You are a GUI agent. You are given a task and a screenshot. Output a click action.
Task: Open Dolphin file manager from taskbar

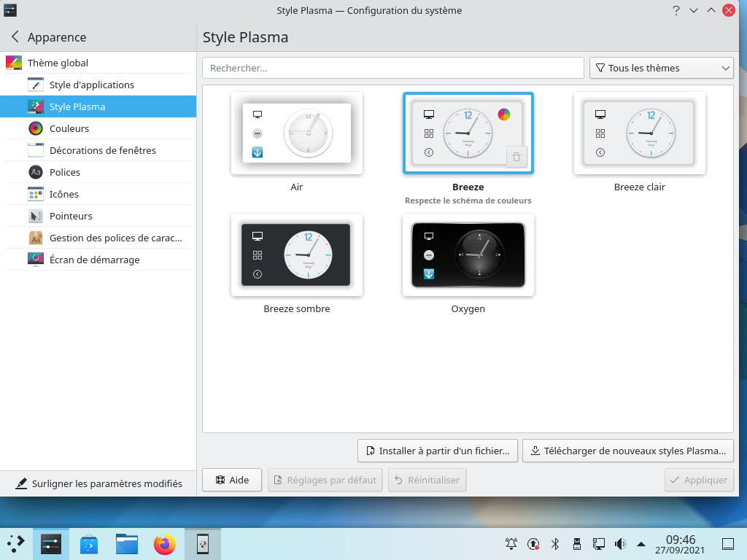(127, 544)
